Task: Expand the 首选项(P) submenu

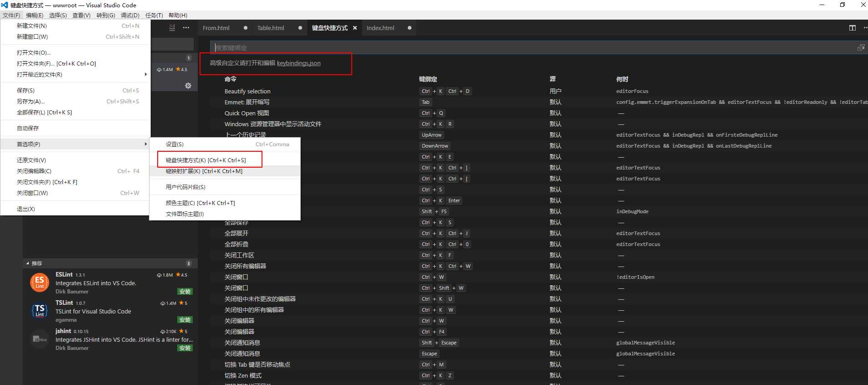Action: (75, 144)
